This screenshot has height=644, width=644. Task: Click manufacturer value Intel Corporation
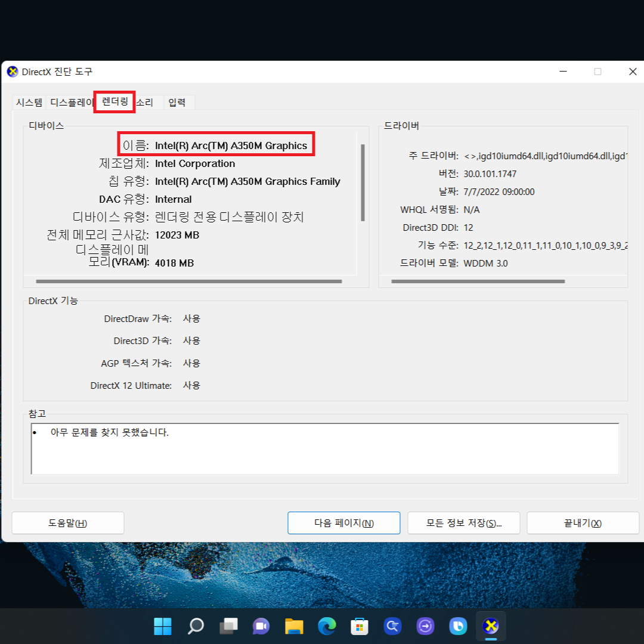[x=194, y=163]
